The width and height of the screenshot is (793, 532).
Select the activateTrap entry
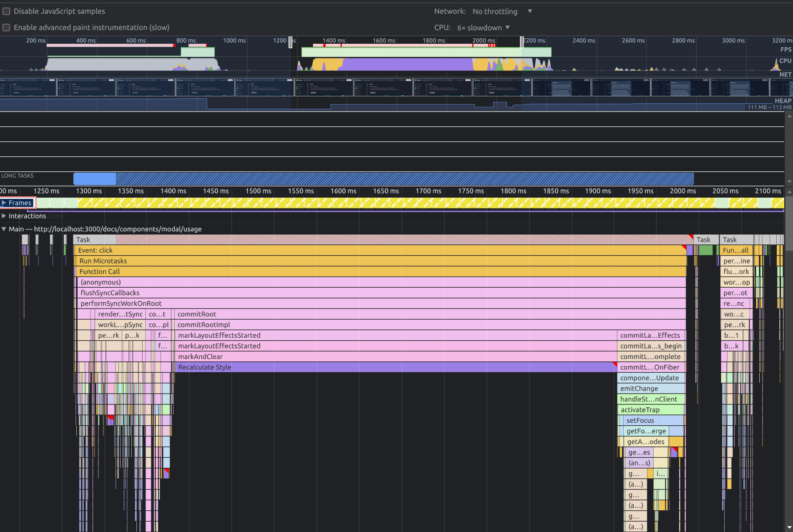click(651, 410)
